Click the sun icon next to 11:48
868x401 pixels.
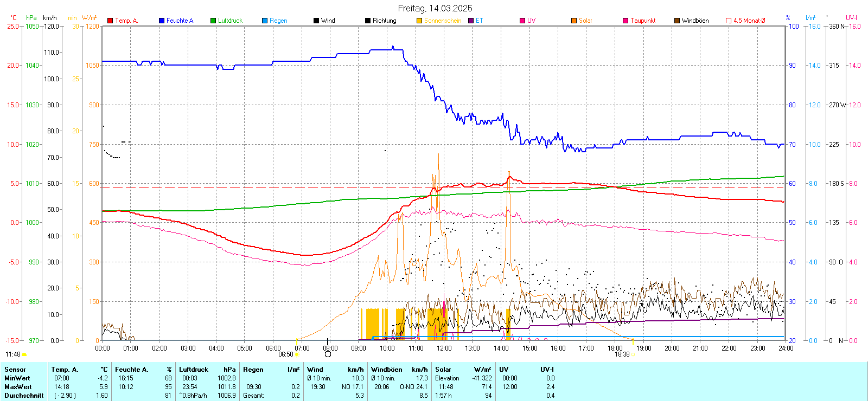click(24, 354)
